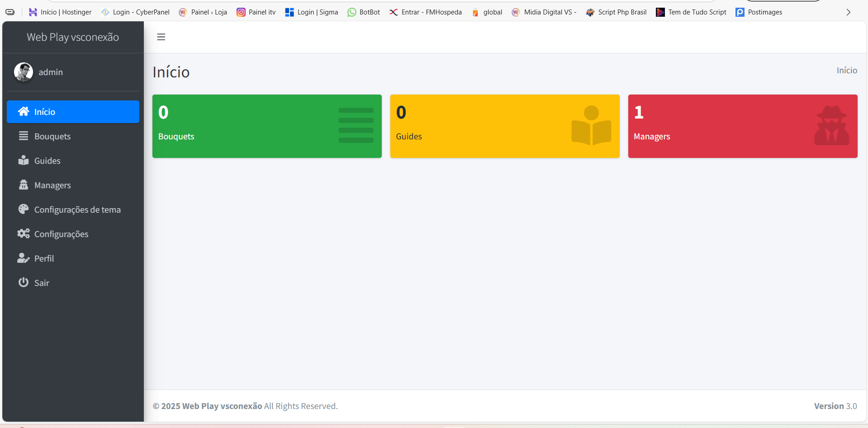Open the green Bouquets stat card
Screen dimensions: 868x428
(267, 126)
